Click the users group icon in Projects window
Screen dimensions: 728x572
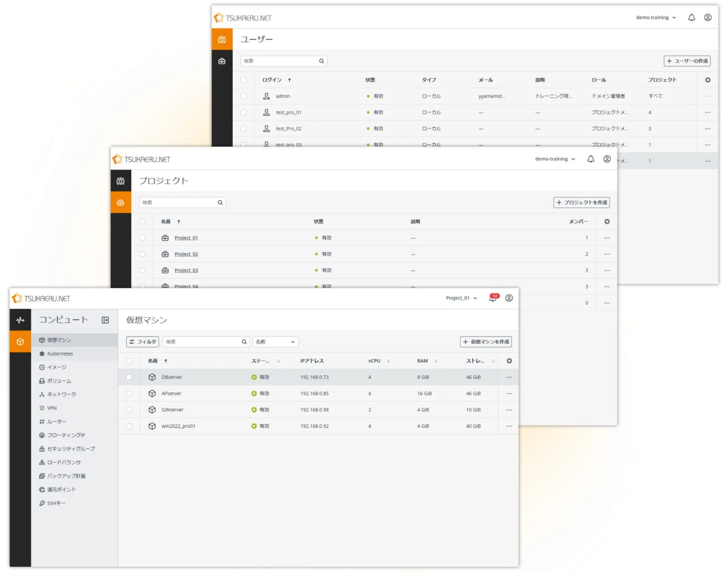[121, 181]
